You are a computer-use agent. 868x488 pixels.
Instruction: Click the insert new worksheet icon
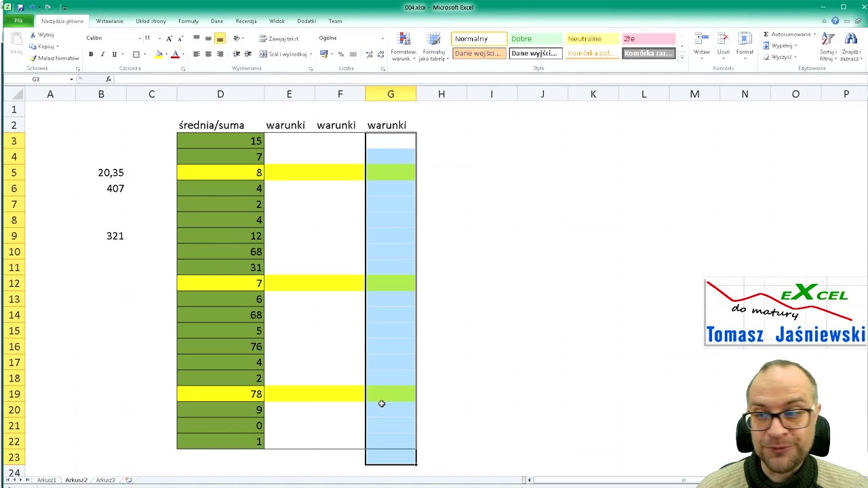(128, 480)
